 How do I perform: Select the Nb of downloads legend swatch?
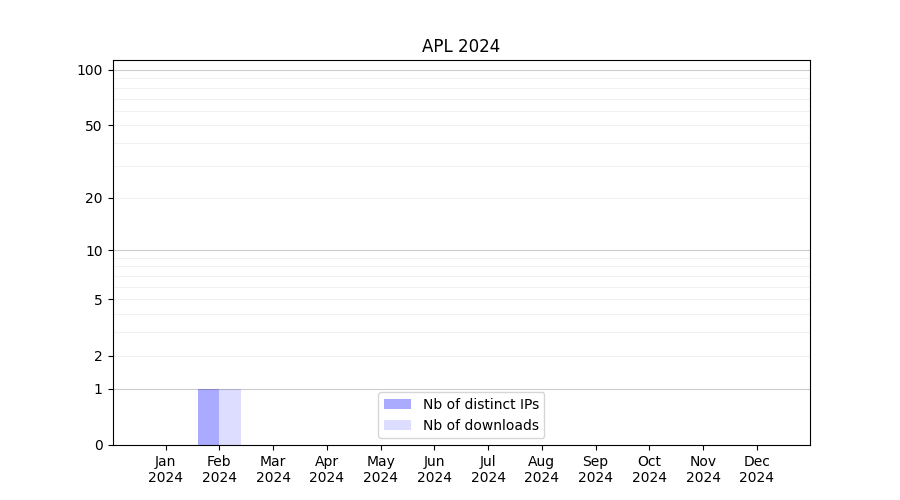397,425
